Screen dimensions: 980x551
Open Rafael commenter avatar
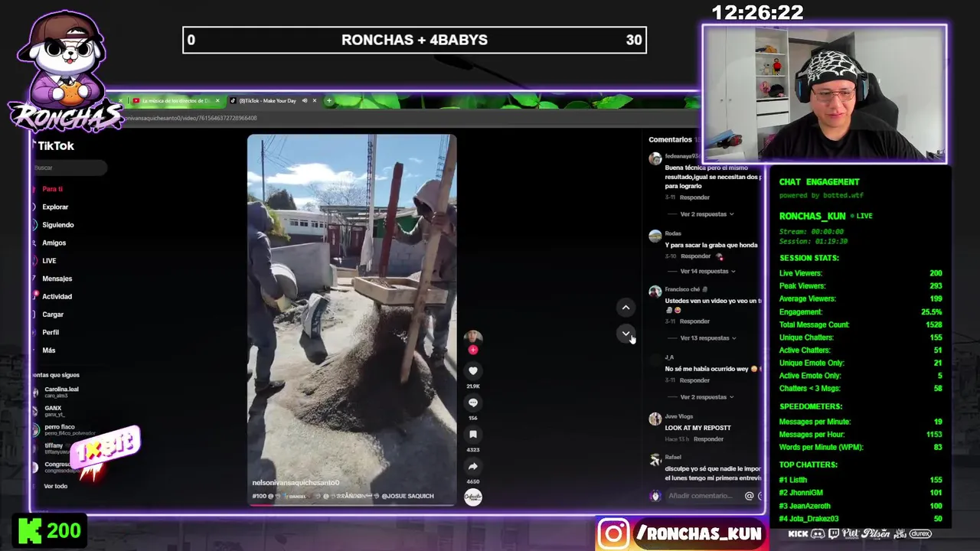(655, 460)
